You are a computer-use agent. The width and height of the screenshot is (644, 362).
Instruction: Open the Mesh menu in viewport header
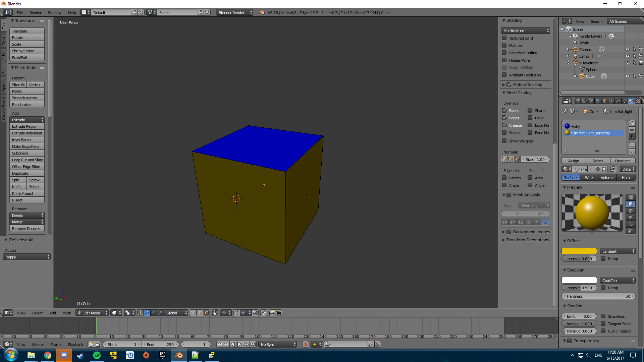coord(67,313)
